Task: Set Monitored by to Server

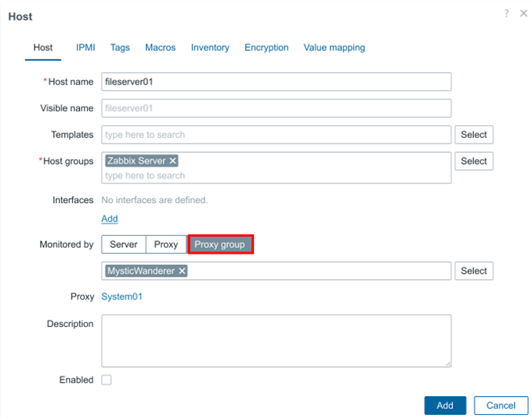Action: click(x=124, y=245)
